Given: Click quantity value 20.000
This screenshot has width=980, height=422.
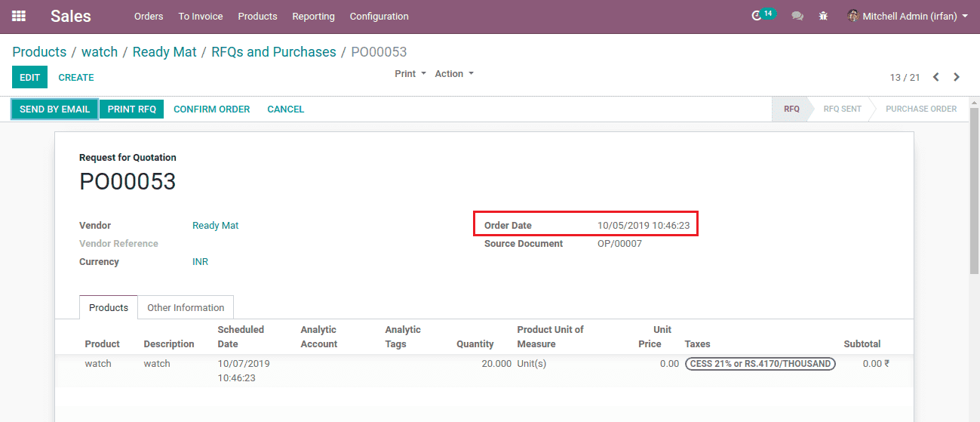Looking at the screenshot, I should click(x=496, y=364).
